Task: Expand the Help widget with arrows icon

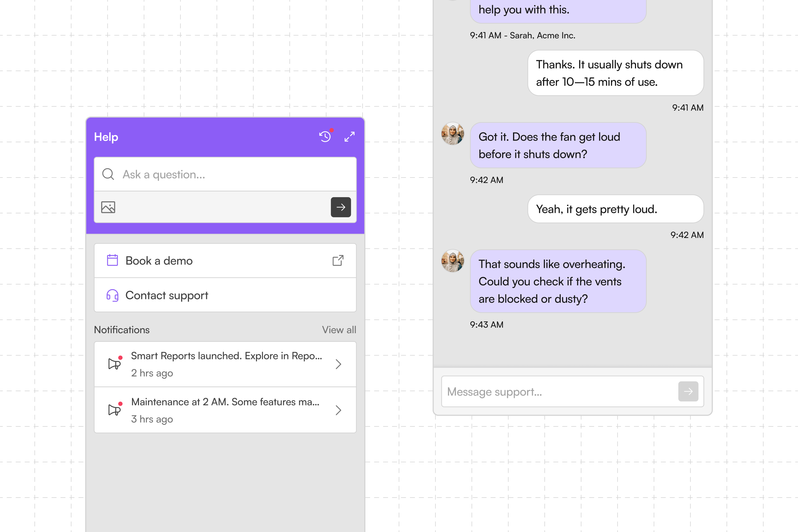Action: point(350,137)
